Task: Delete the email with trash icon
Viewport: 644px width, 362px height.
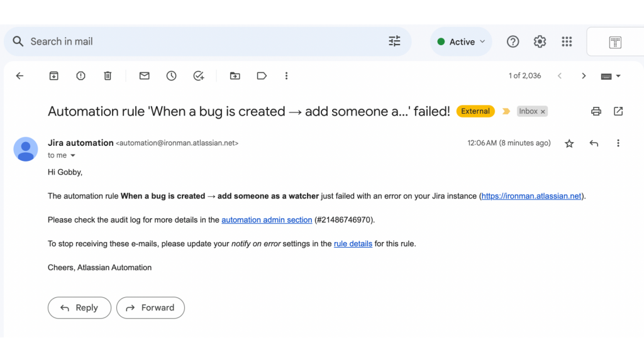Action: 108,76
